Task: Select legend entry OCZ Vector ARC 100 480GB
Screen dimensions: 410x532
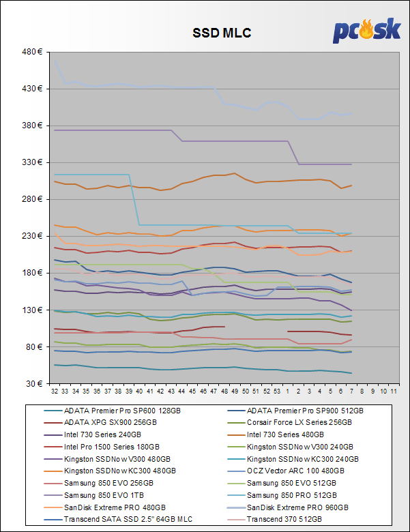Action: click(x=286, y=471)
